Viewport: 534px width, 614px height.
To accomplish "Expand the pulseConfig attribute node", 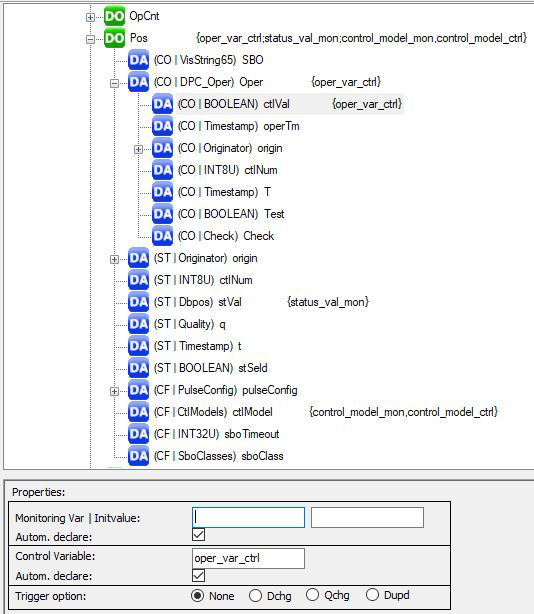I will point(114,391).
